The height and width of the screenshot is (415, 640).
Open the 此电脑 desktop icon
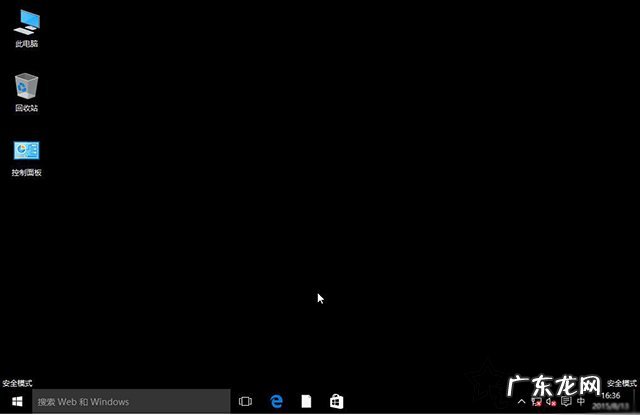pyautogui.click(x=27, y=29)
